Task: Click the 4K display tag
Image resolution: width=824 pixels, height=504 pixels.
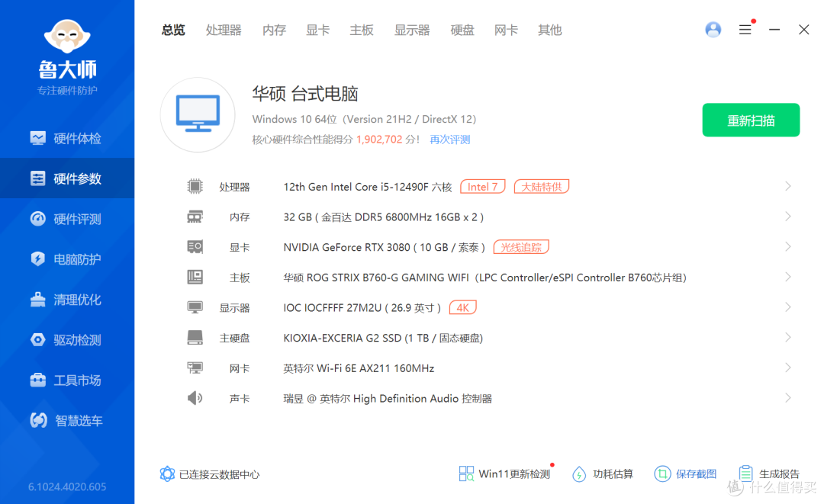Action: [x=463, y=307]
